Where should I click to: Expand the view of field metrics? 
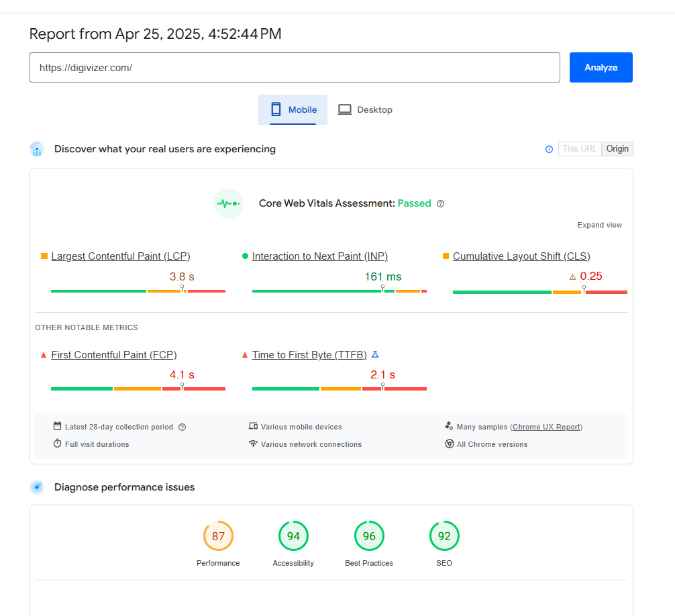tap(599, 225)
